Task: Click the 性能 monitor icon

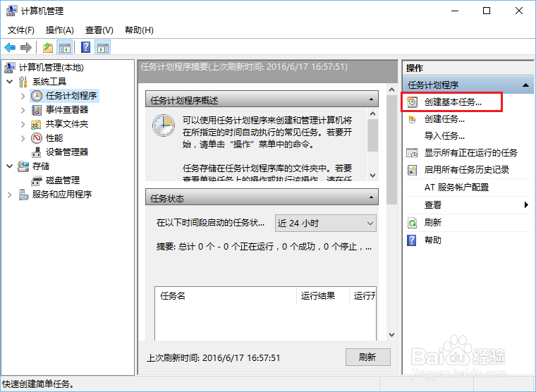Action: click(x=37, y=138)
